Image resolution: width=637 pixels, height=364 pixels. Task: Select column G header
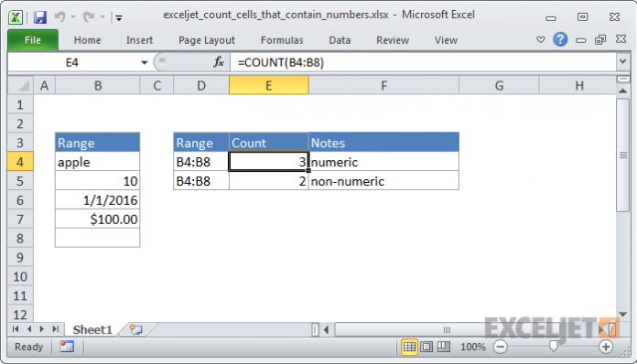[499, 86]
